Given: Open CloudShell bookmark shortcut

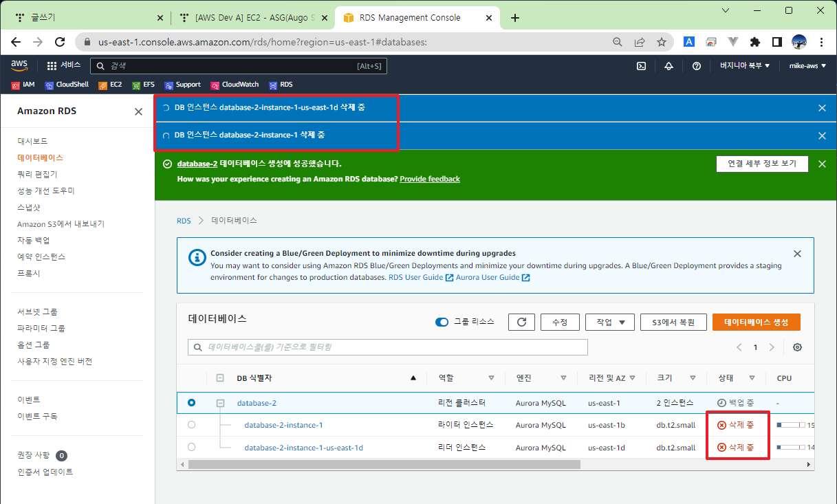Looking at the screenshot, I should click(x=67, y=85).
